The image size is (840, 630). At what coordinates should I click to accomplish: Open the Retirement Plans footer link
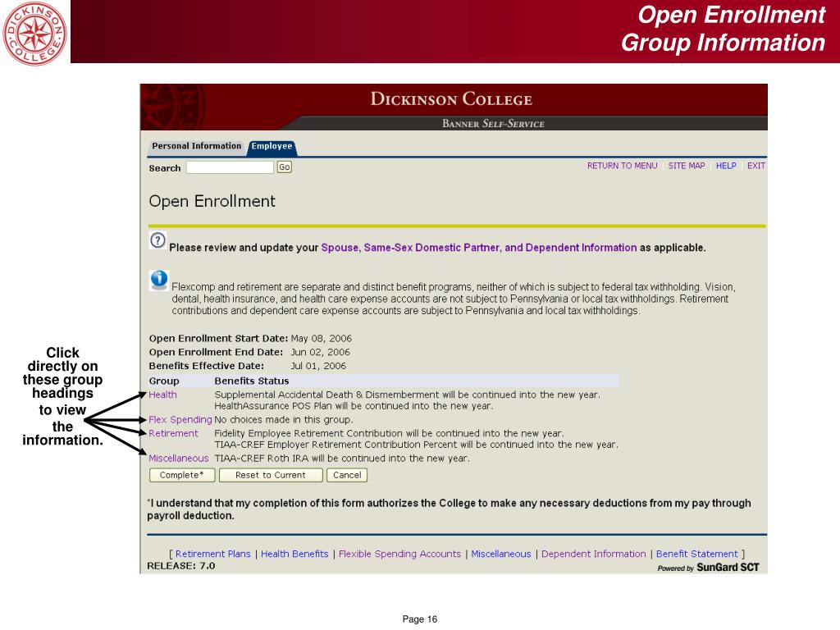point(212,554)
